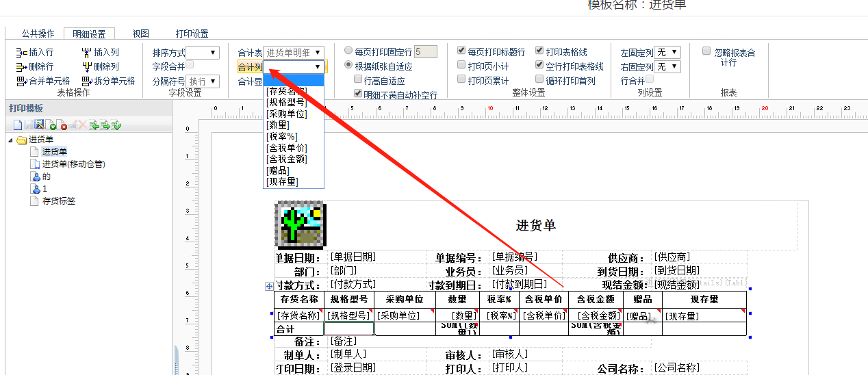The image size is (868, 375).
Task: Click the 合计 cell in the total row
Action: pos(299,329)
